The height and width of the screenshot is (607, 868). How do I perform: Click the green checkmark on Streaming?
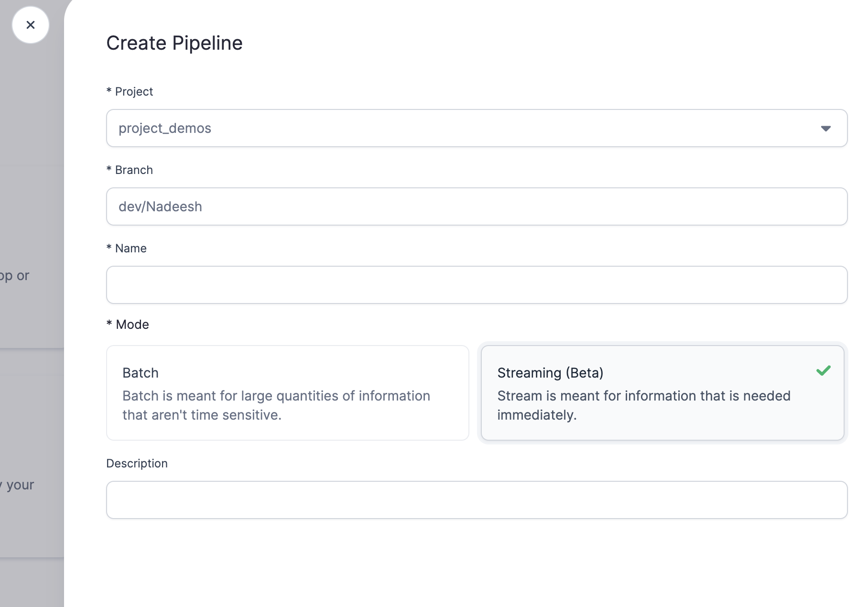tap(824, 371)
